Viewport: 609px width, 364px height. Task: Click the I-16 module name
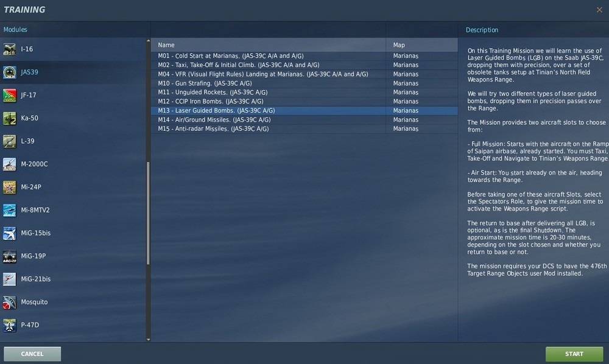pos(27,49)
